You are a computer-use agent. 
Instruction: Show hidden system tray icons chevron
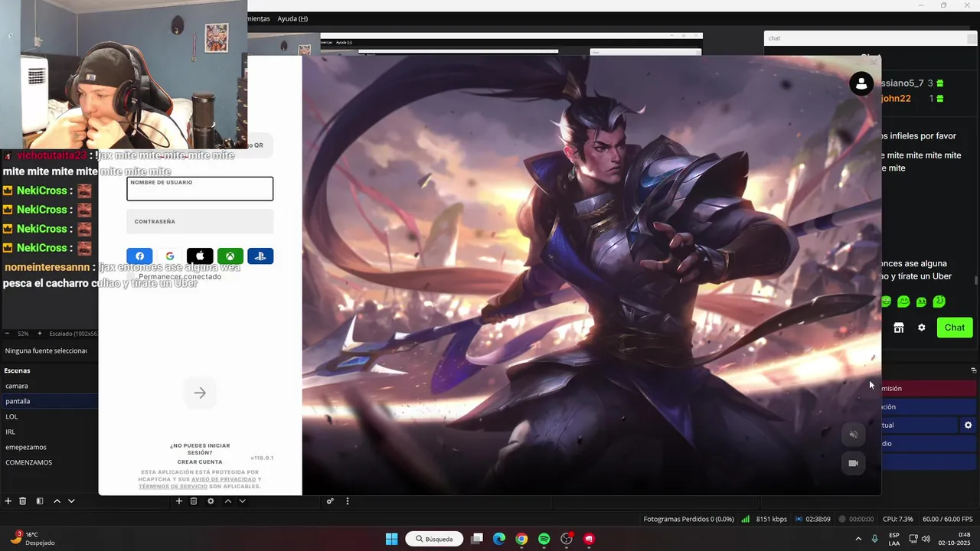pyautogui.click(x=857, y=539)
